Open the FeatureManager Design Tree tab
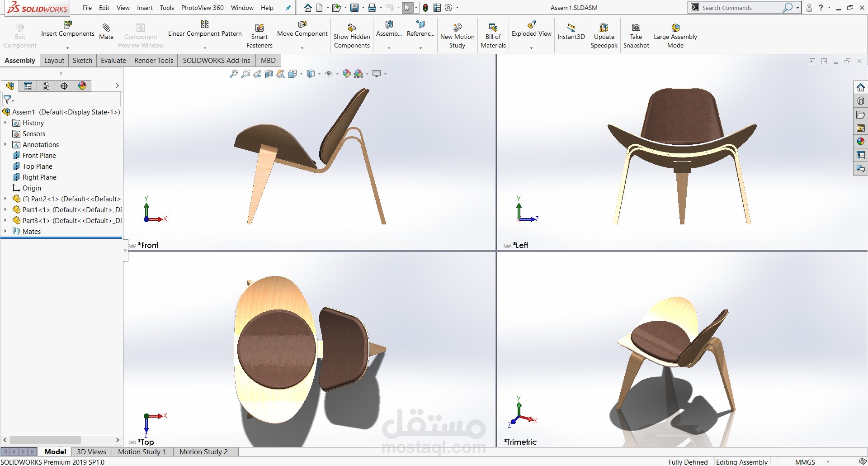The height and width of the screenshot is (466, 868). (x=10, y=86)
